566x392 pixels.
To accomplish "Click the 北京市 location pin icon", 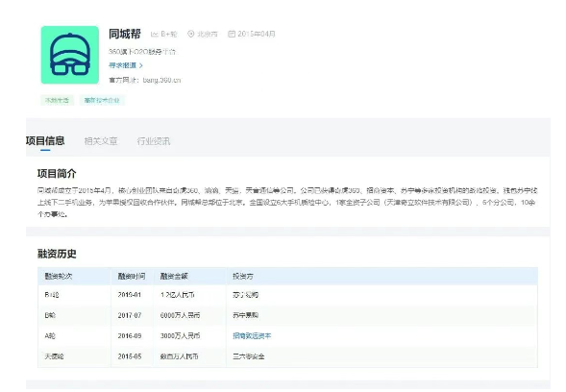I will (x=191, y=34).
